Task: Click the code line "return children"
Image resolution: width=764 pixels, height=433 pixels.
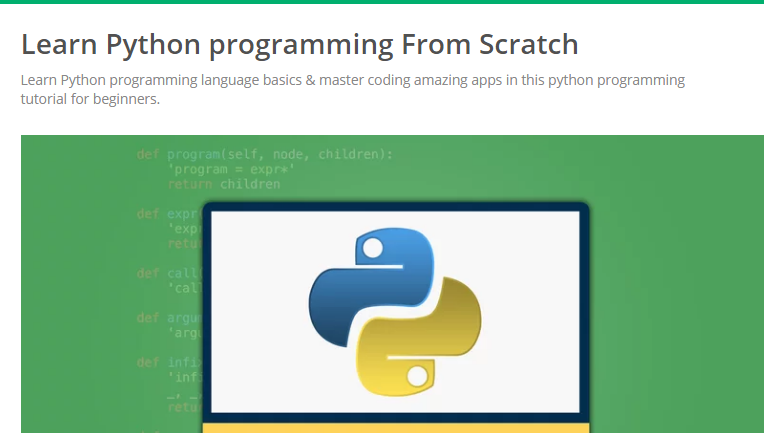Action: (224, 184)
